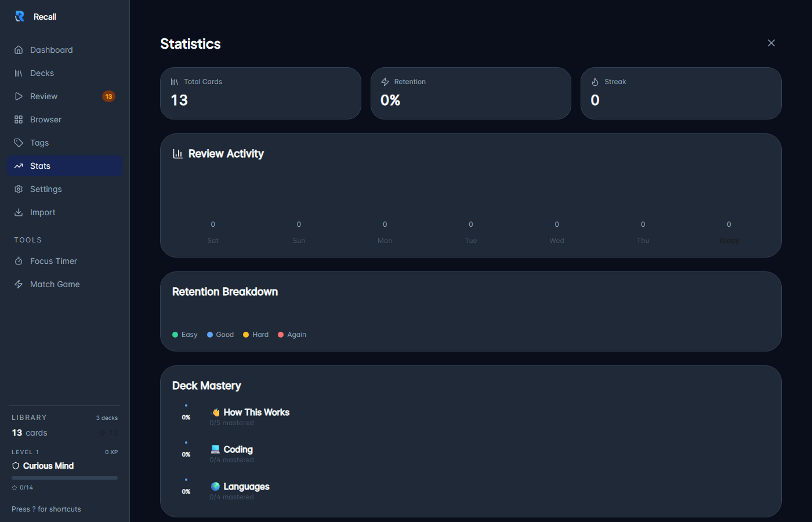812x522 pixels.
Task: Select the Stats trend icon
Action: tap(19, 166)
